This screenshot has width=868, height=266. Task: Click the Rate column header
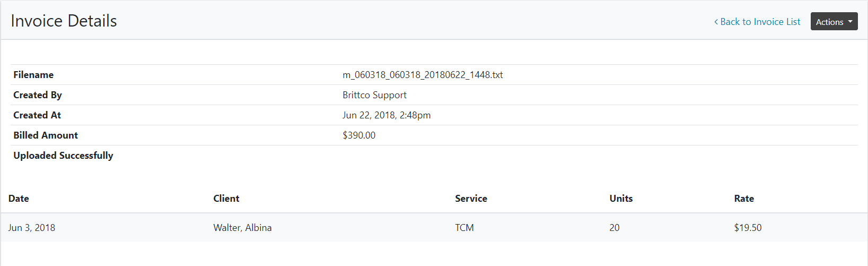[744, 199]
